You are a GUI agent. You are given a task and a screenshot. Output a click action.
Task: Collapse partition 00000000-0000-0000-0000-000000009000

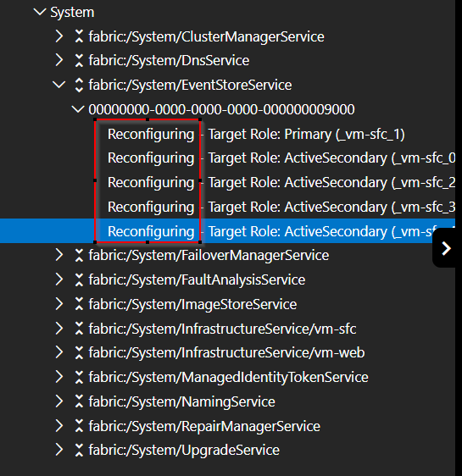click(78, 109)
